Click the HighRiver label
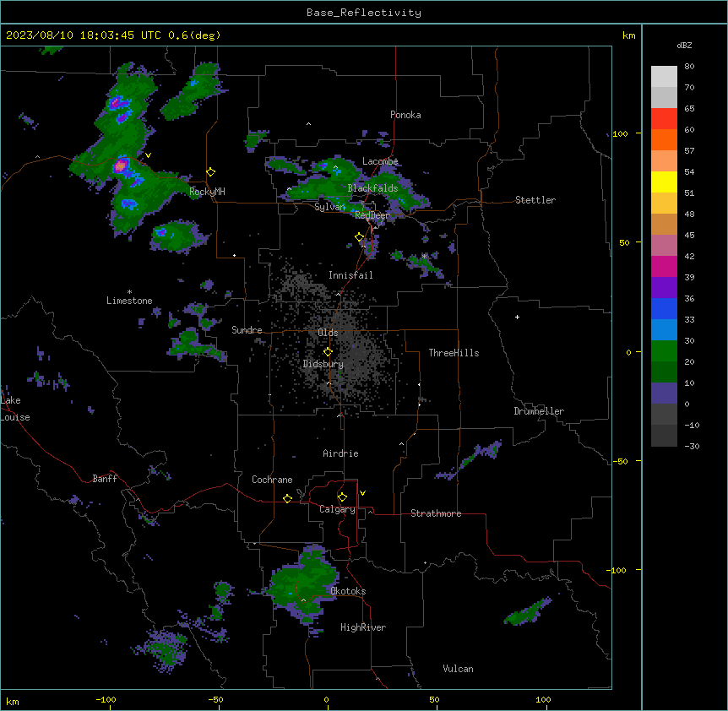Image resolution: width=728 pixels, height=711 pixels. (363, 627)
